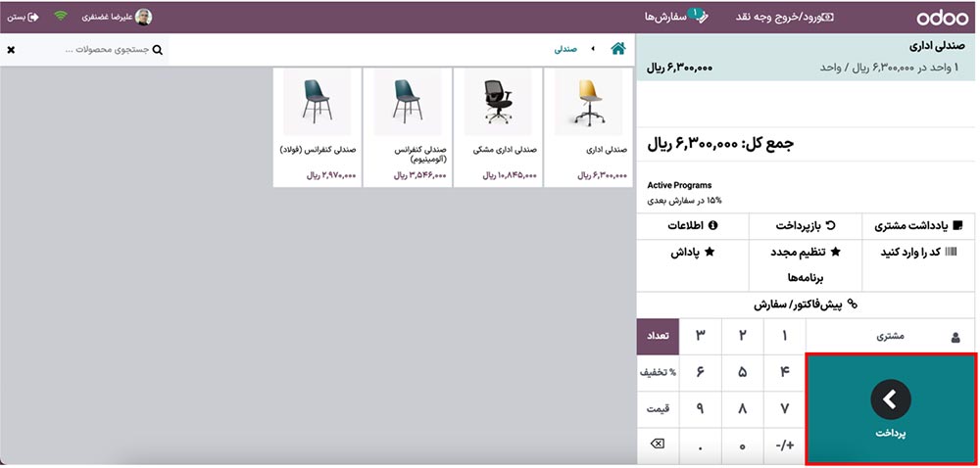Open the orders (سفارش‌ها) ticket menu

677,17
